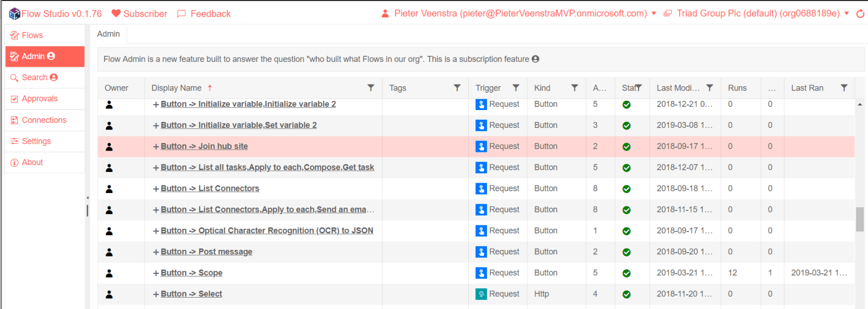Image resolution: width=868 pixels, height=309 pixels.
Task: Click owner icon in Scope row
Action: click(109, 273)
